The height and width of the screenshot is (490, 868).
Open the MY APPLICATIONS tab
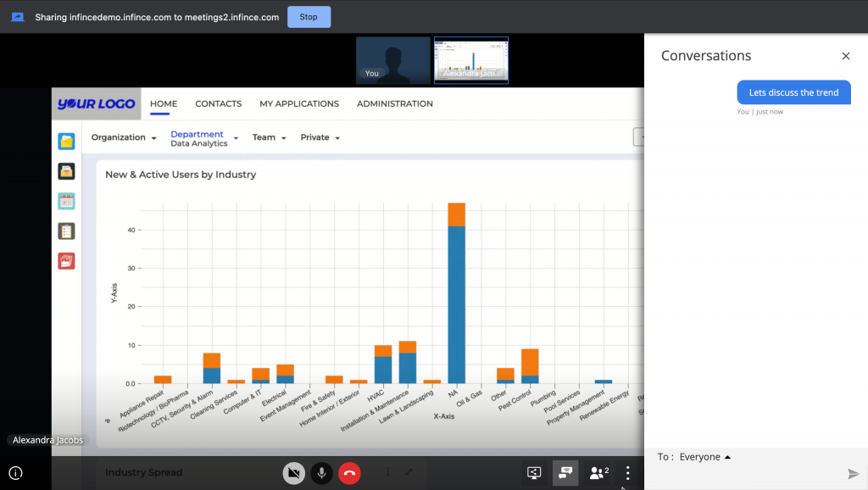point(299,103)
